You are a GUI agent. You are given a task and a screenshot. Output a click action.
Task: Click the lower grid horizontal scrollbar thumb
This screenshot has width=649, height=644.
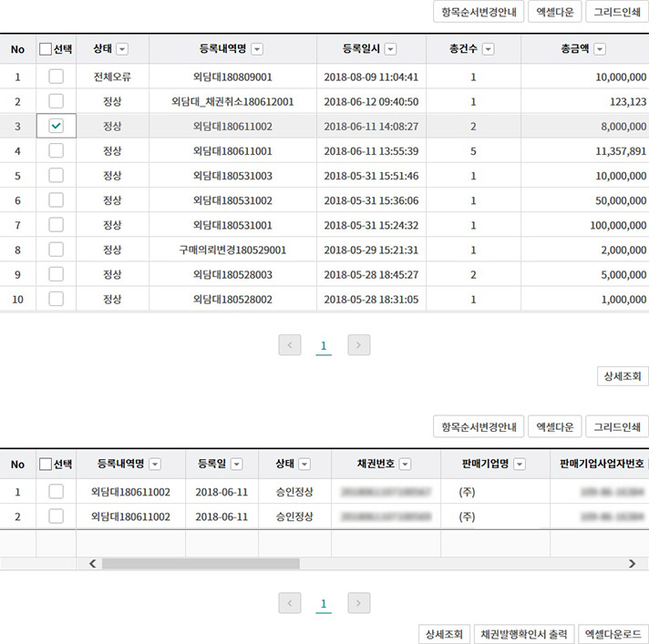coord(201,564)
